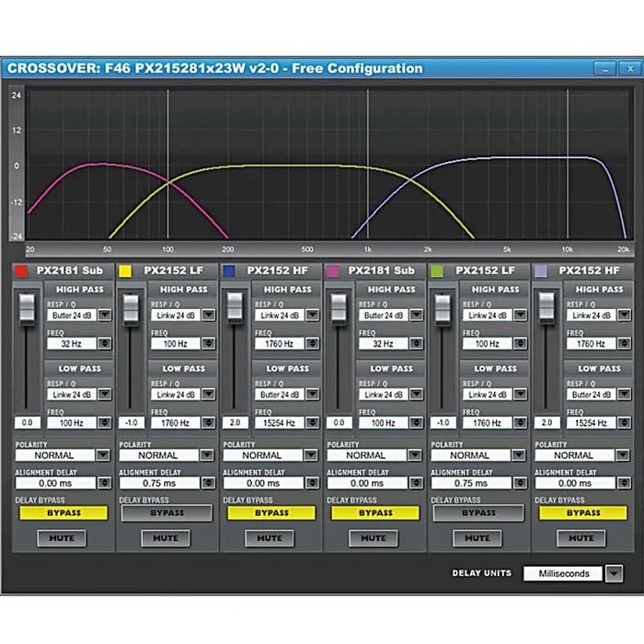Image resolution: width=644 pixels, height=644 pixels.
Task: Click the blue swatch of PX2152 HF
Action: 229,271
